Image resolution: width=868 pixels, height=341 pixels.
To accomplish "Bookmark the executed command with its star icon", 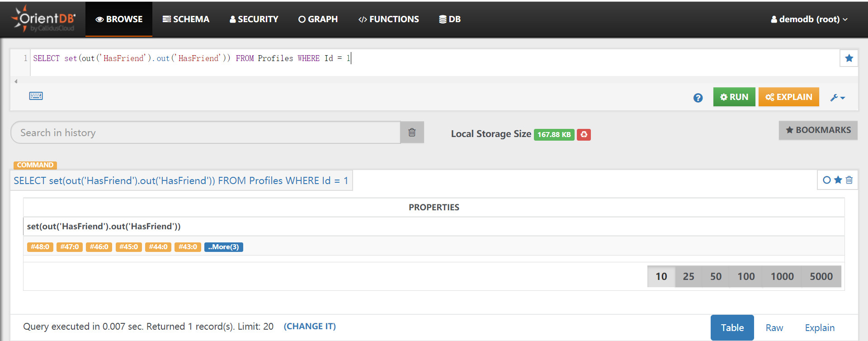I will point(838,180).
